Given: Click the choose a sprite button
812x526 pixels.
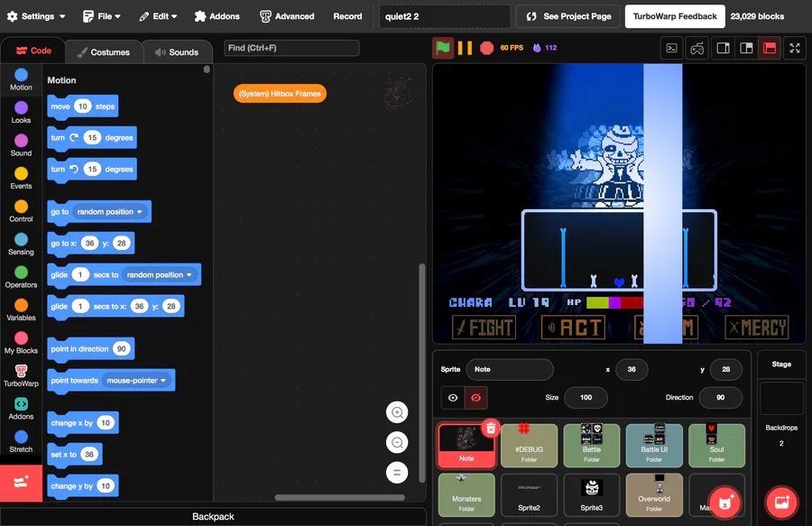Looking at the screenshot, I should 725,503.
